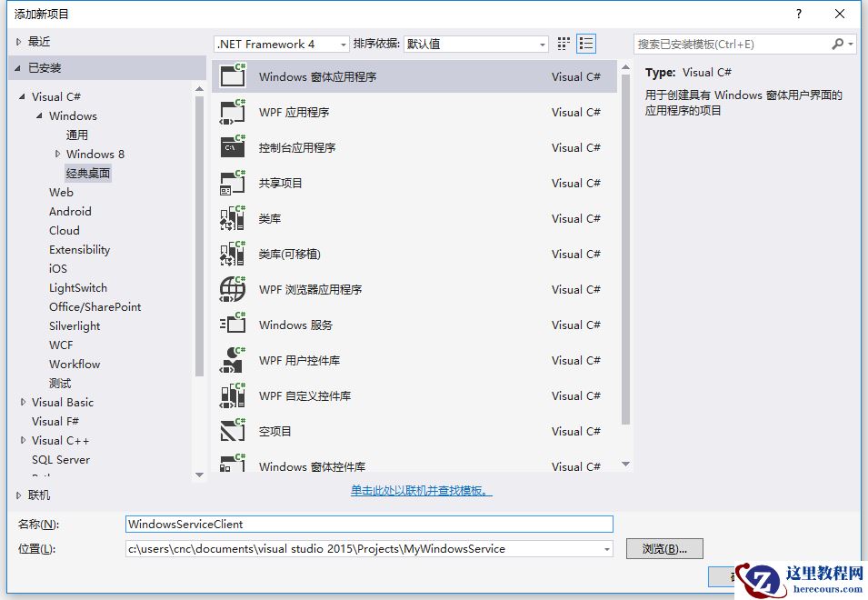Select the Silverlight category
This screenshot has width=868, height=600.
pyautogui.click(x=75, y=326)
